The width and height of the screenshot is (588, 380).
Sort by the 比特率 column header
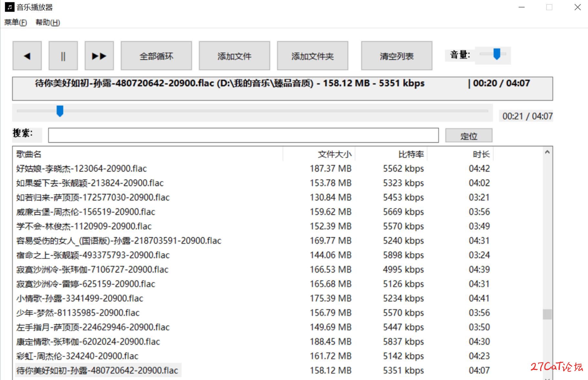click(x=392, y=154)
